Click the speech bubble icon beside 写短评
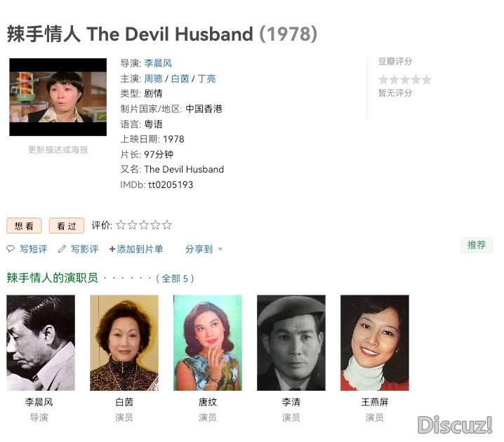 [x=11, y=249]
